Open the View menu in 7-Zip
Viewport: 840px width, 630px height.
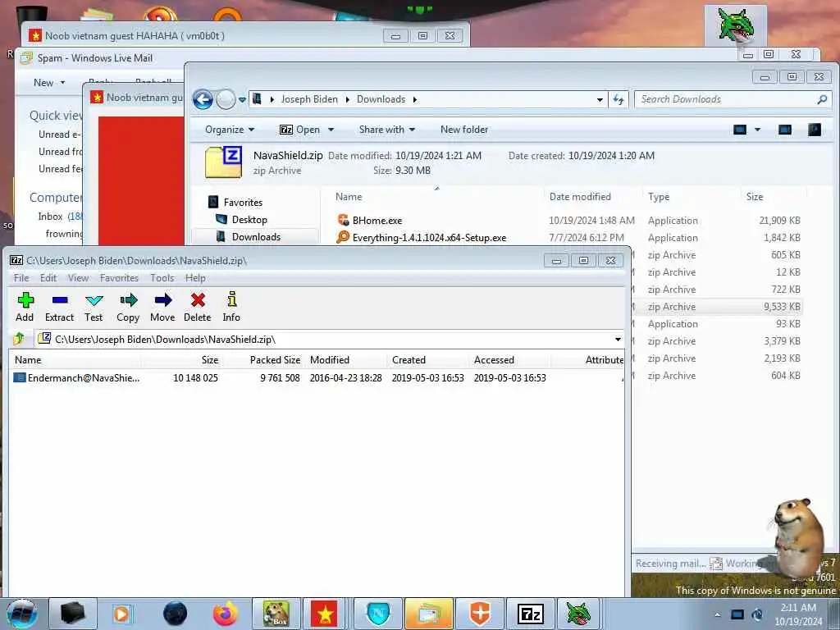coord(78,278)
